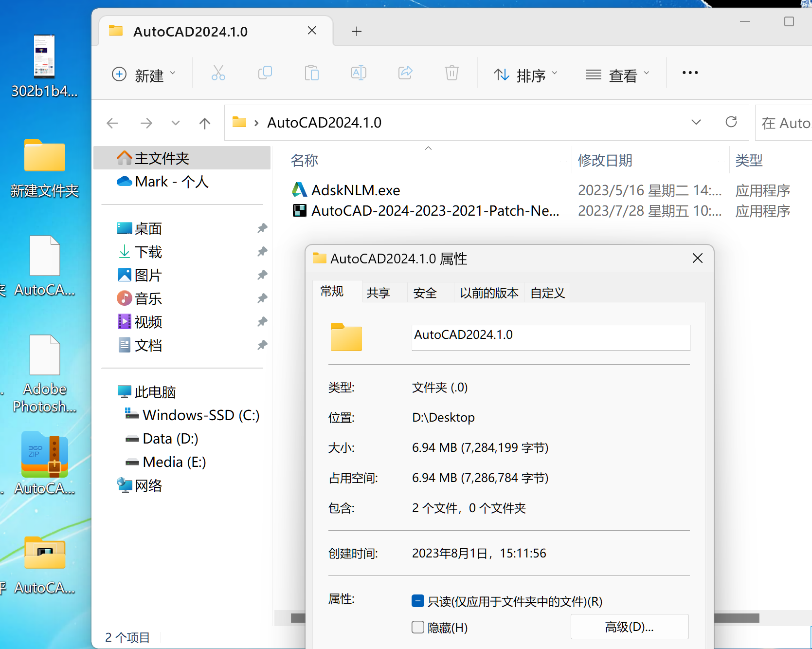The image size is (812, 649).
Task: Open AdskNLM.exe application
Action: [355, 190]
